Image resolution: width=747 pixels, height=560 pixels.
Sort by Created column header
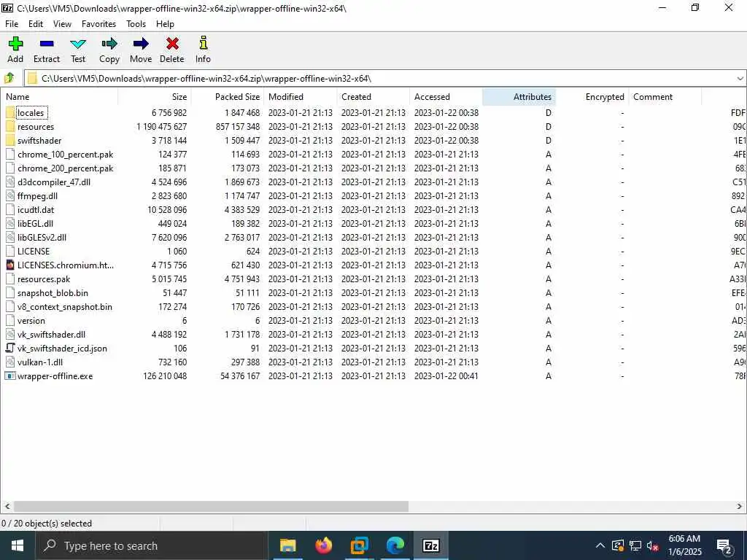pos(373,97)
